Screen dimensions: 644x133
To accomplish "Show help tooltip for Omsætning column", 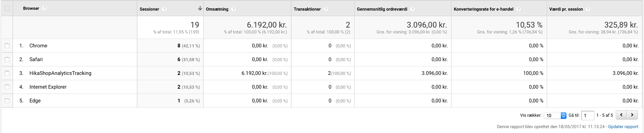I will tap(233, 9).
